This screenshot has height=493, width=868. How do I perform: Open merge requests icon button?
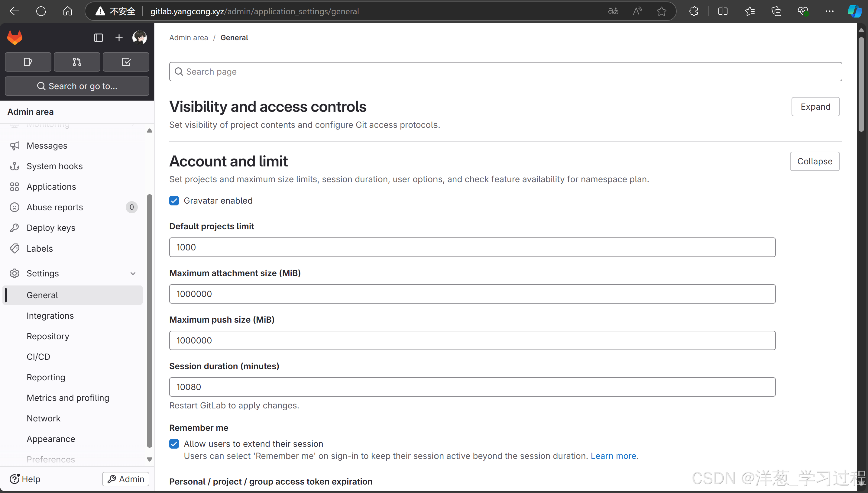click(77, 62)
